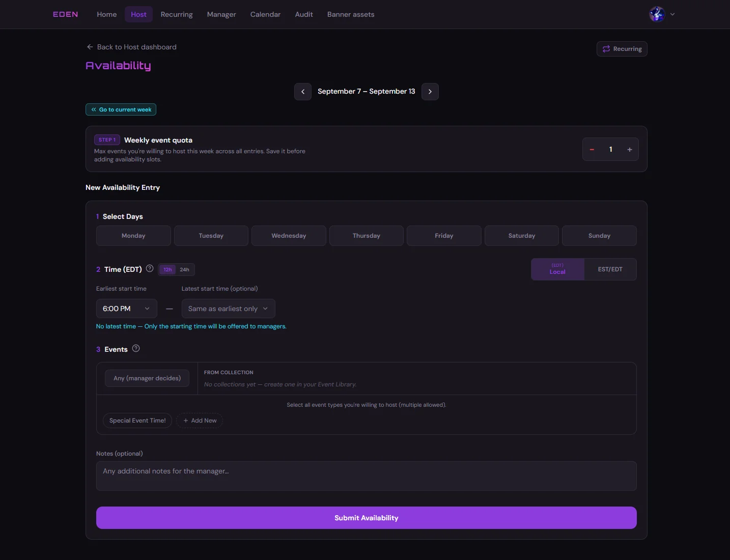This screenshot has height=560, width=730.
Task: Click the Recurring button with loop icon
Action: pos(622,49)
